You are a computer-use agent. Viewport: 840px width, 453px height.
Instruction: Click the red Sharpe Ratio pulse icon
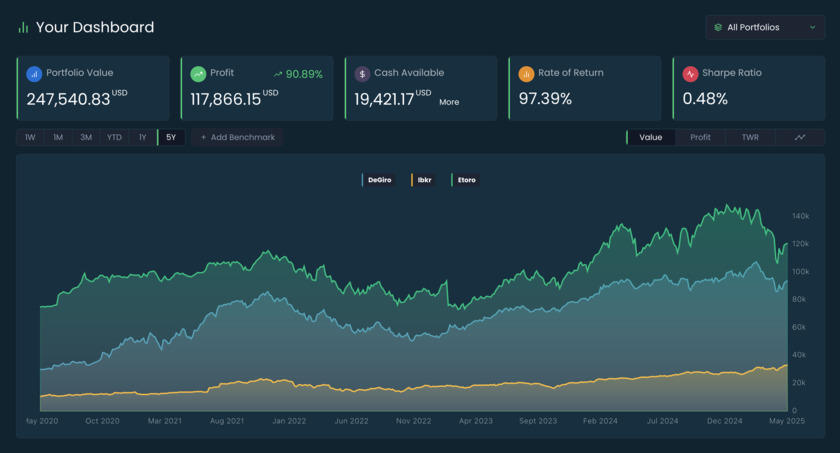[x=690, y=73]
